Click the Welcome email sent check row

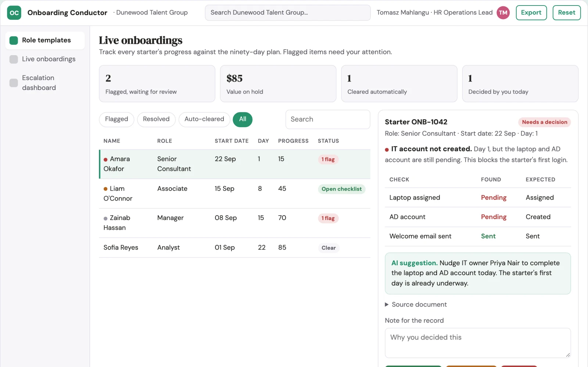478,236
